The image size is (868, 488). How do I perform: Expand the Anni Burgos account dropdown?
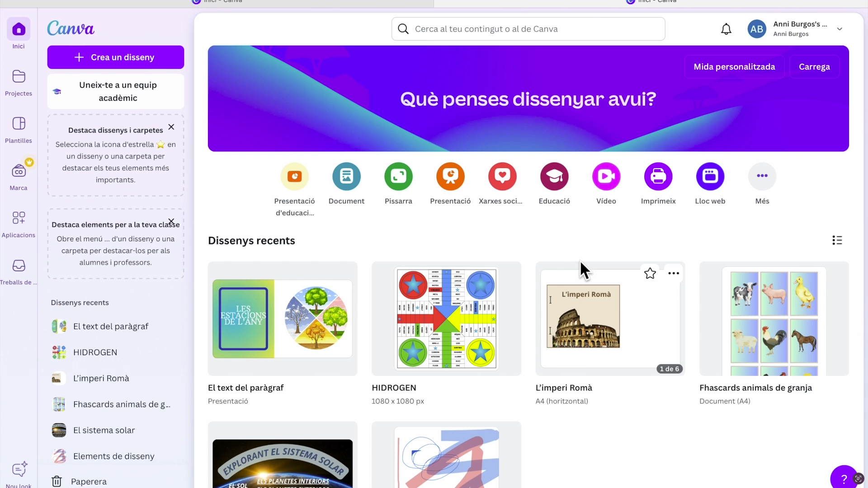click(x=840, y=29)
